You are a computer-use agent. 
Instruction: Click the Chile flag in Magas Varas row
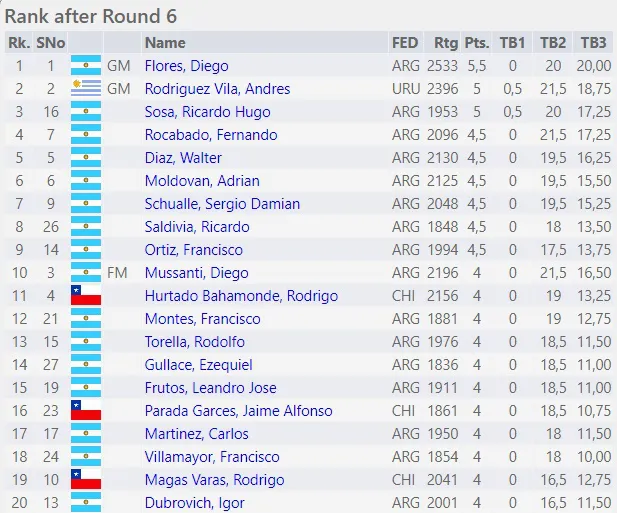(86, 480)
